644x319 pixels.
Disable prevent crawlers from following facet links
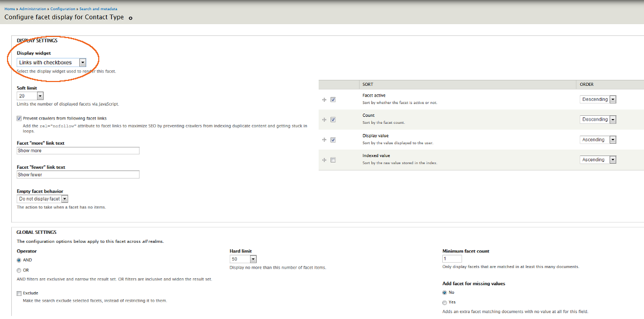[x=19, y=118]
